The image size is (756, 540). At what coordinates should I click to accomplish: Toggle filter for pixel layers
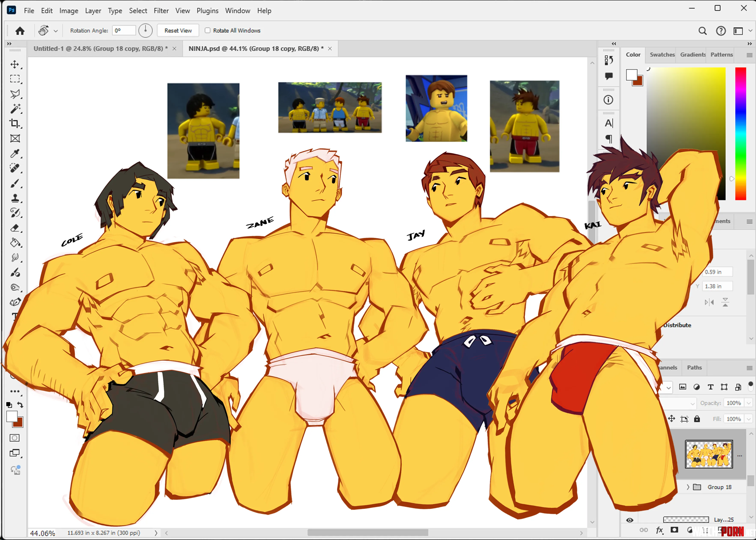[x=683, y=387]
